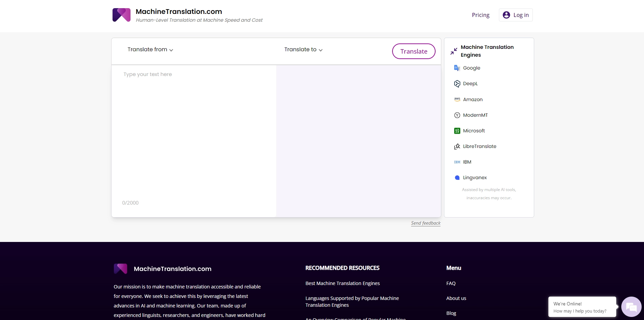644x320 pixels.
Task: Collapse the Machine Translation Engines panel icon
Action: [x=454, y=51]
